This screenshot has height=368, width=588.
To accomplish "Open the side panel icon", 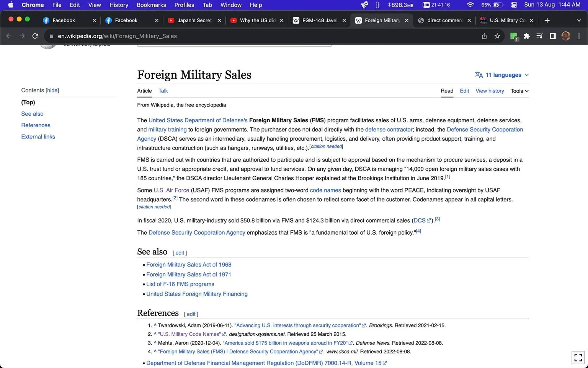I will (x=553, y=36).
